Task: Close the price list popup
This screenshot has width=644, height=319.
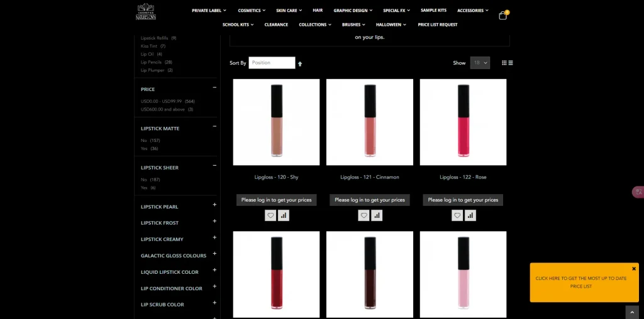Action: coord(634,269)
